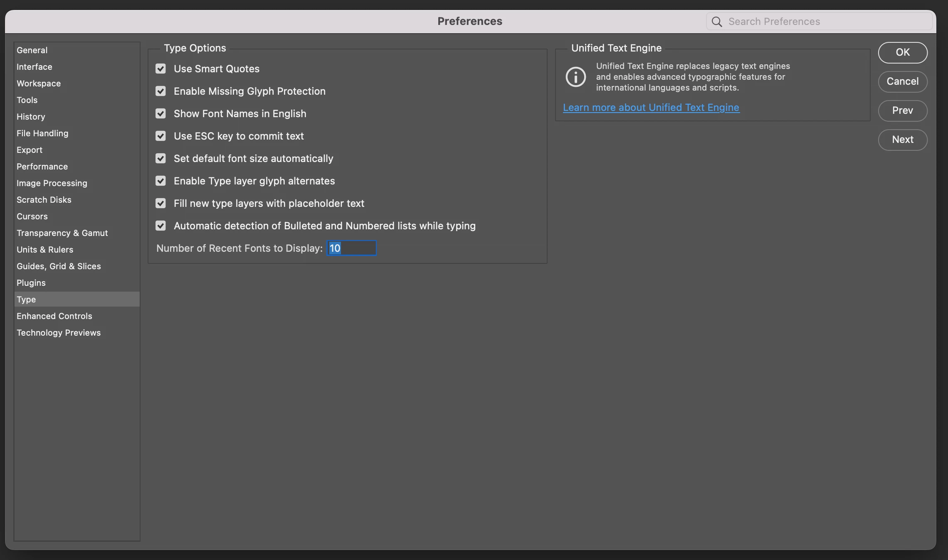Click the Number of Recent Fonts field

click(x=352, y=248)
